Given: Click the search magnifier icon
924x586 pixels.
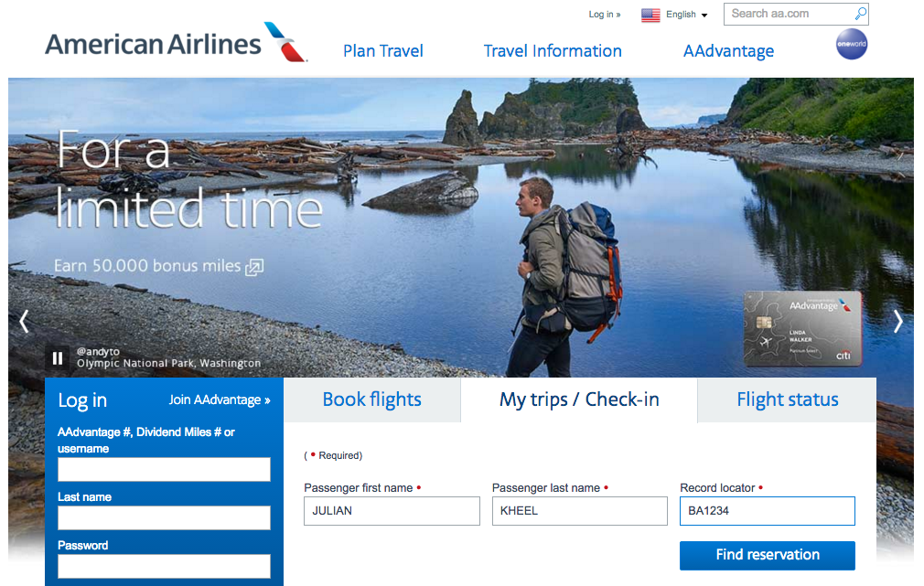Looking at the screenshot, I should click(861, 14).
